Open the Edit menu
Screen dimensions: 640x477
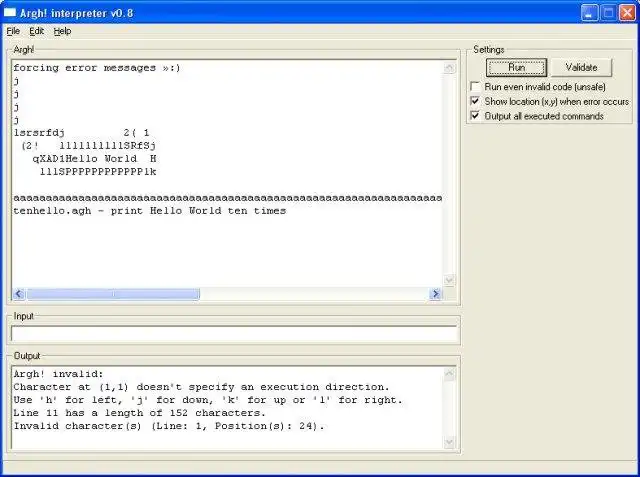point(36,31)
